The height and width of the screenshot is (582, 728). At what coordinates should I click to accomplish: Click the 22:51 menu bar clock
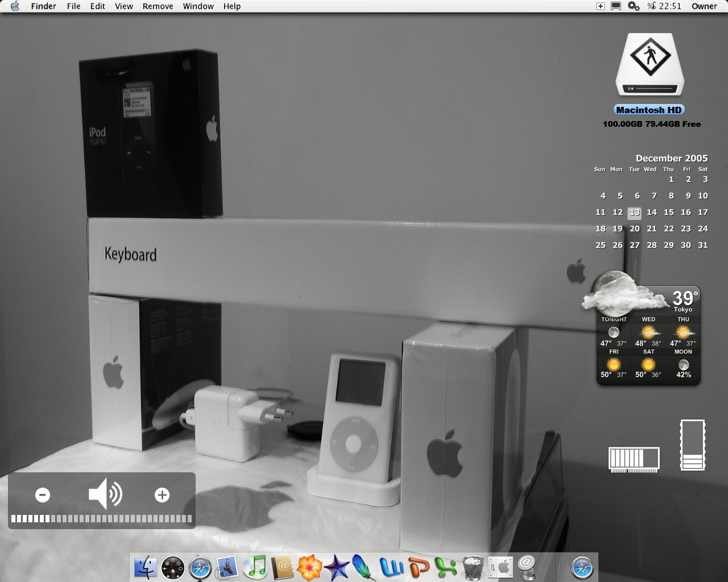[x=671, y=6]
